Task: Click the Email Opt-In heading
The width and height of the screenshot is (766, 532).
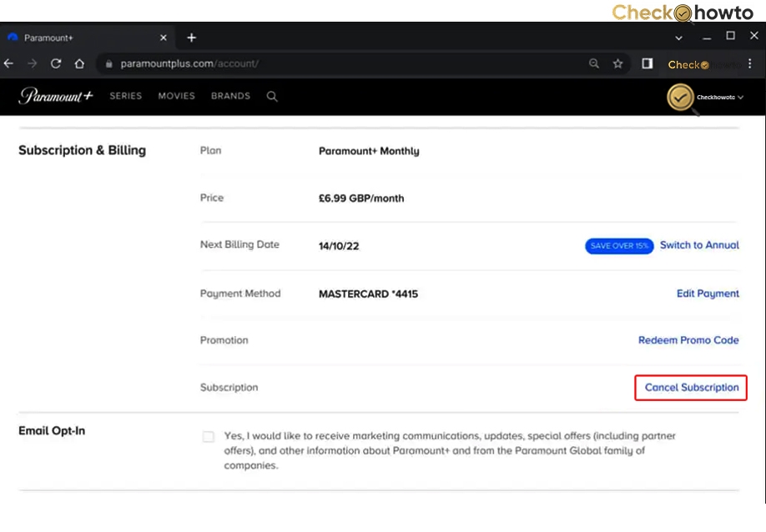Action: pos(52,430)
